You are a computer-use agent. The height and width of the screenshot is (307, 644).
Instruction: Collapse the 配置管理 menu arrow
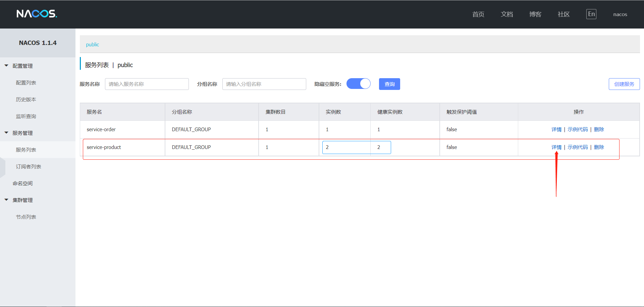[x=6, y=66]
